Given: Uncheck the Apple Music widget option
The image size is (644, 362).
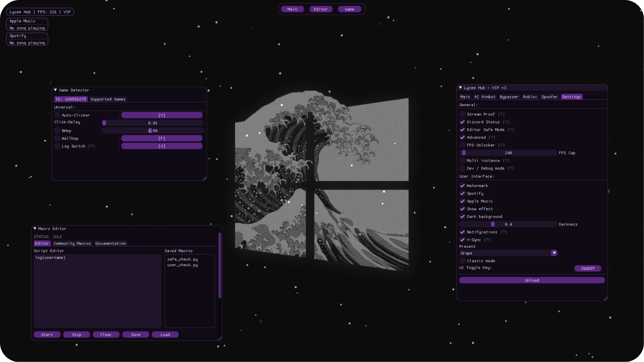Looking at the screenshot, I should 462,201.
